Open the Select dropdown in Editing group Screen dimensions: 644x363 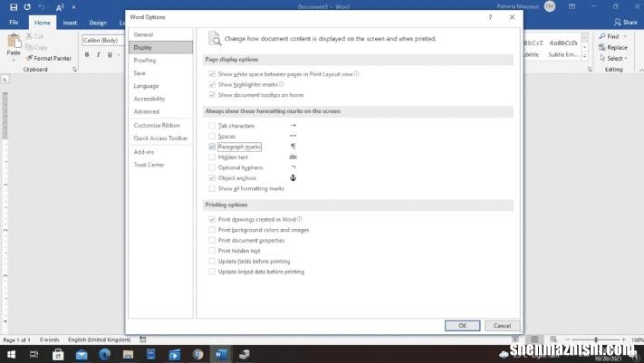(613, 58)
